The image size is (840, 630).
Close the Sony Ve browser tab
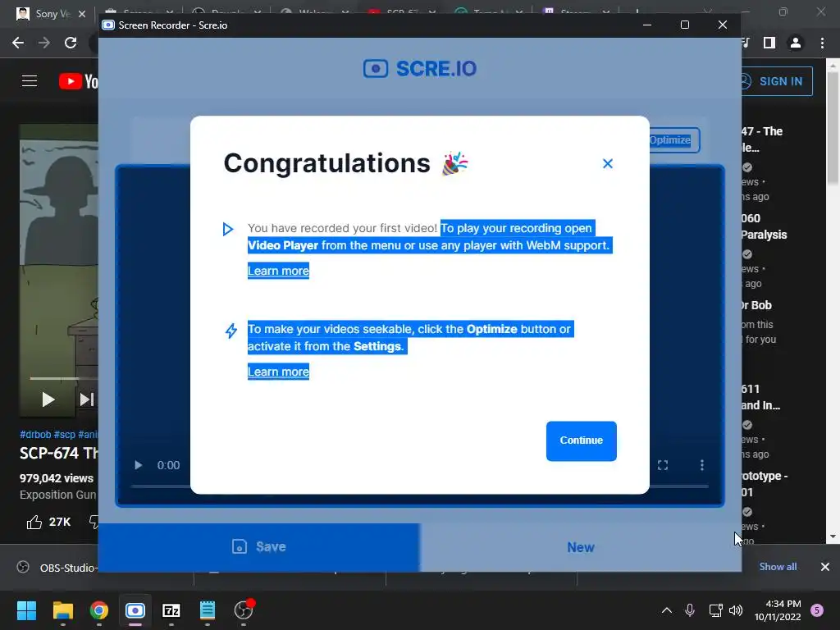click(82, 14)
